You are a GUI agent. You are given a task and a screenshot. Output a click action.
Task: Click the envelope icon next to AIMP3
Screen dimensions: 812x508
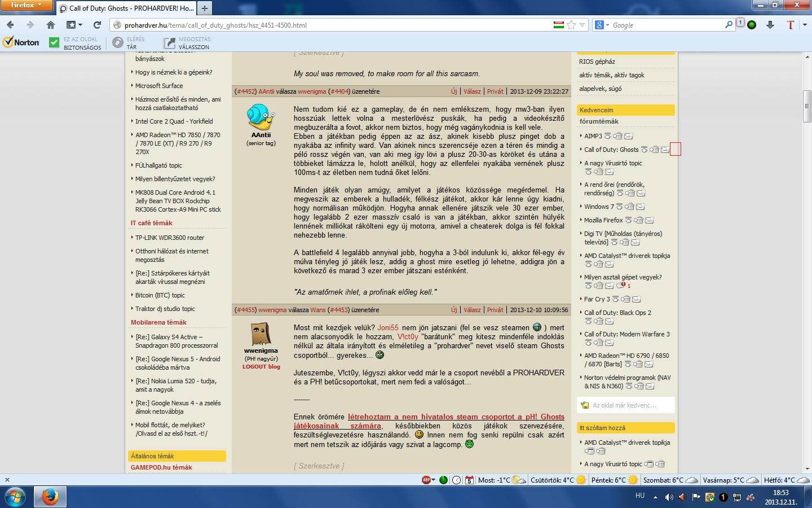(628, 136)
